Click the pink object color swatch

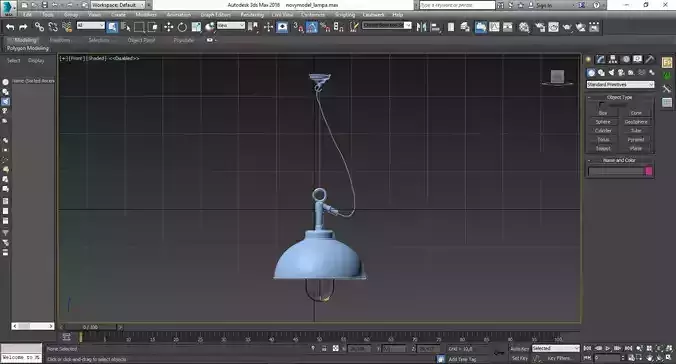649,171
